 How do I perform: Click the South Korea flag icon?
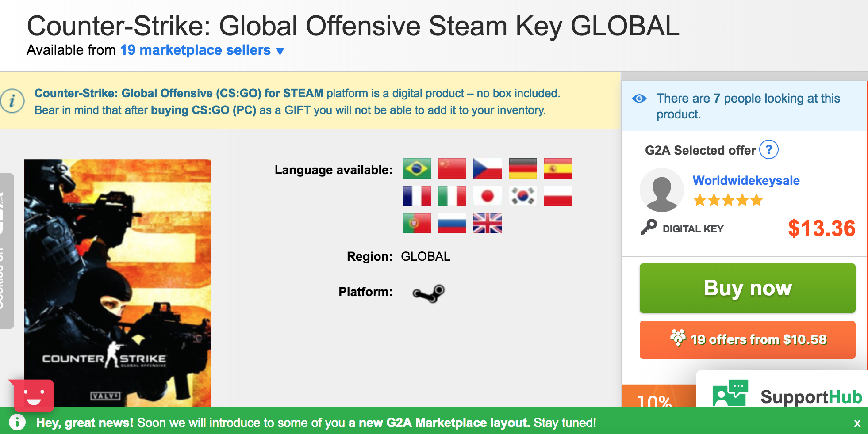(x=522, y=196)
